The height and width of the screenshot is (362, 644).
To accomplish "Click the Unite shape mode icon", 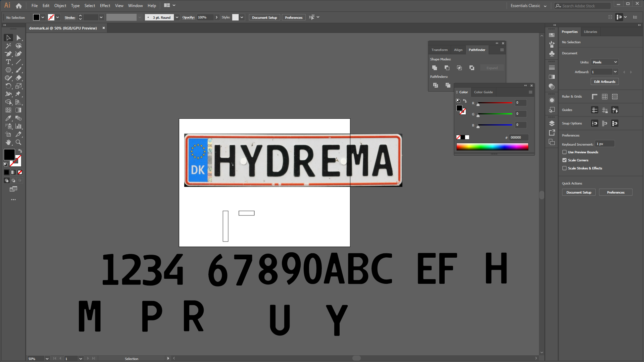I will tap(435, 68).
